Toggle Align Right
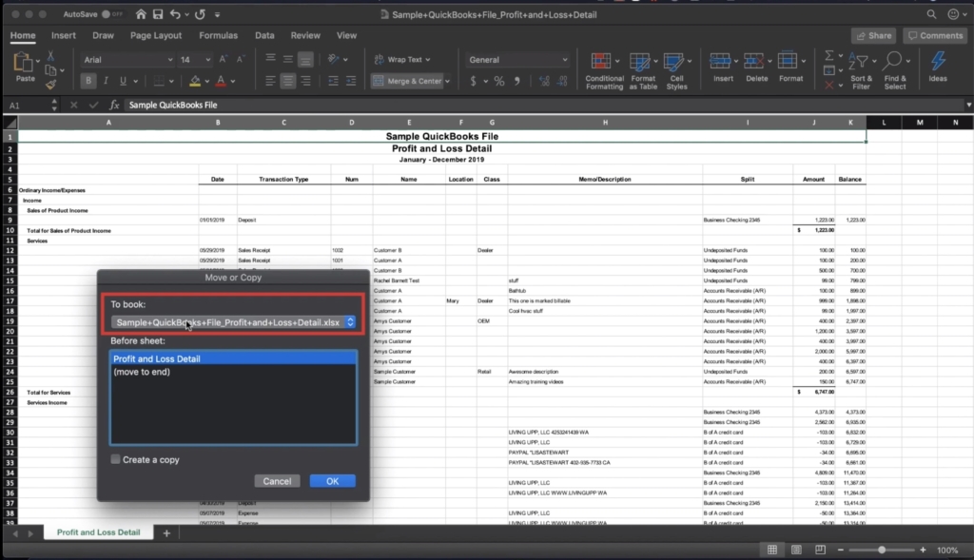The height and width of the screenshot is (560, 974). (305, 81)
